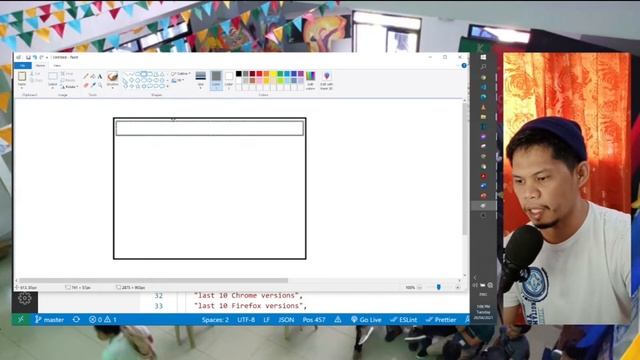
Task: Select the Eraser tool in Paint
Action: click(x=86, y=85)
